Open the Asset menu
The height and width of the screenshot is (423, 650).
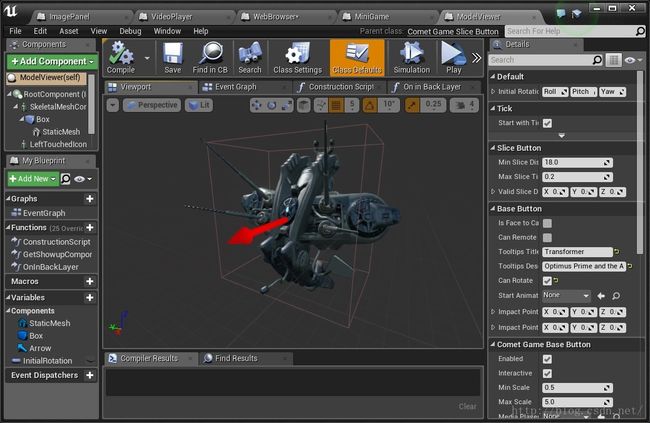click(x=68, y=31)
